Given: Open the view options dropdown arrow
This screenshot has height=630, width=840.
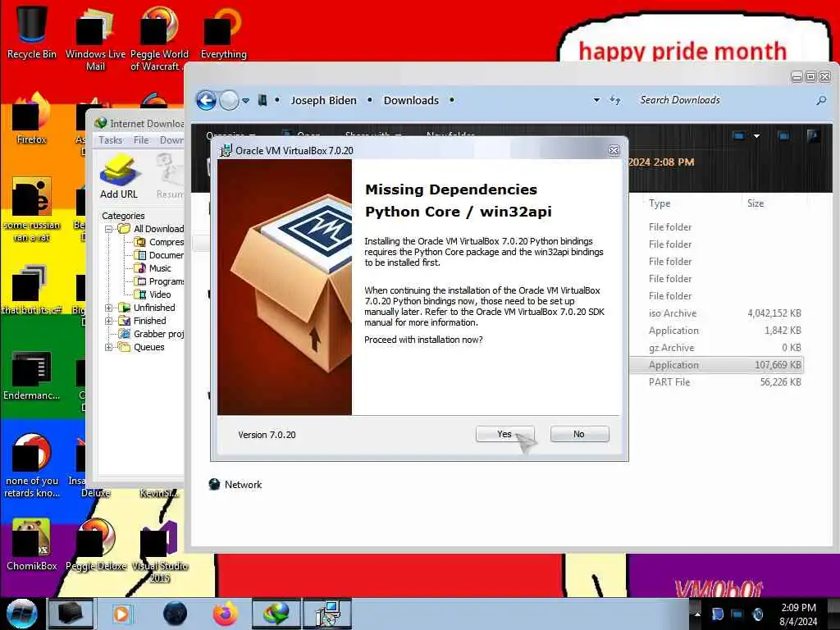Looking at the screenshot, I should pos(756,136).
